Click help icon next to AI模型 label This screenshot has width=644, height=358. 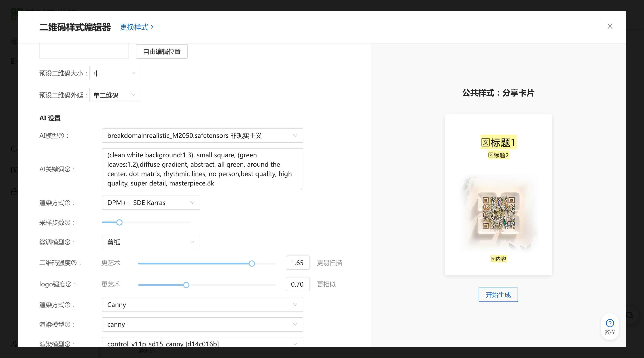pos(61,136)
